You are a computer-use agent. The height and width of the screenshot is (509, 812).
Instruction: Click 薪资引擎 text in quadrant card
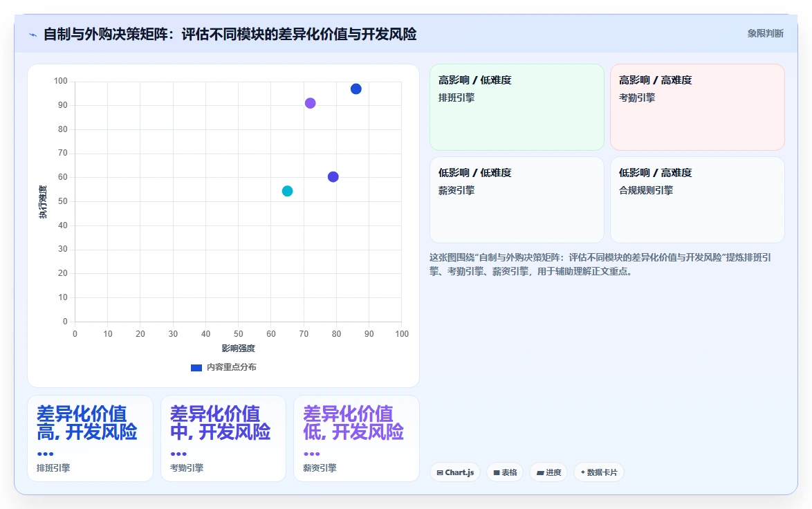click(x=456, y=191)
